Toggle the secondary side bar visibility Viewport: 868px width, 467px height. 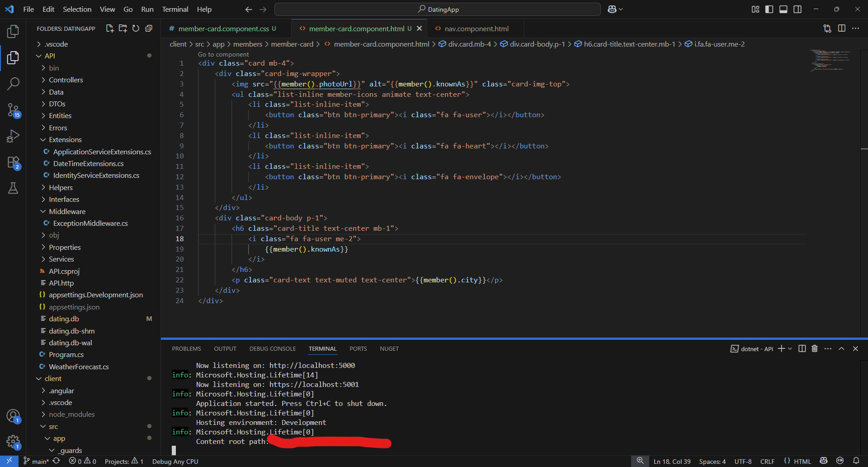[x=797, y=10]
